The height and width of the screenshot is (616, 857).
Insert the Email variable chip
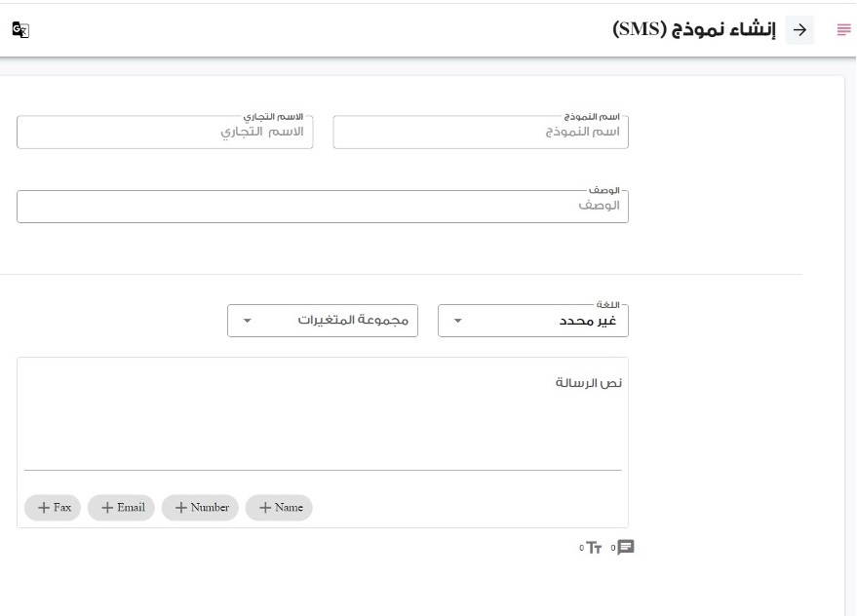tap(121, 508)
